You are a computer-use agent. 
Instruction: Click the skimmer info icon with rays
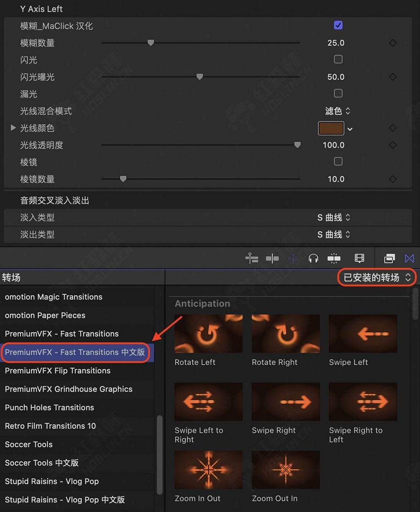(334, 259)
